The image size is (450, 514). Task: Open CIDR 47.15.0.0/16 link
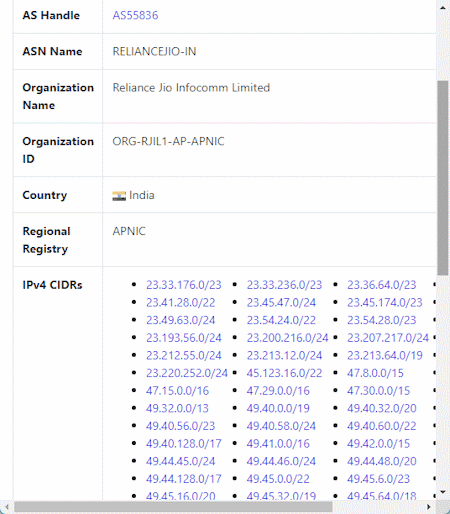coord(177,391)
